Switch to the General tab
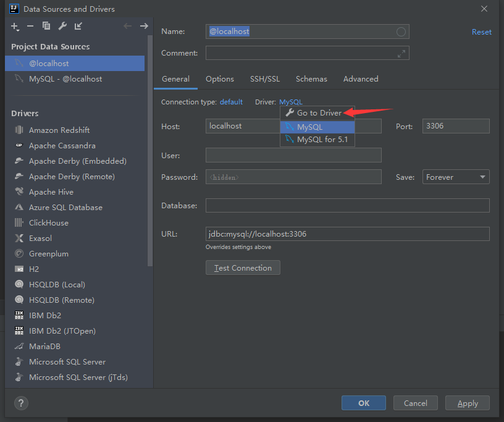504x422 pixels. click(175, 79)
